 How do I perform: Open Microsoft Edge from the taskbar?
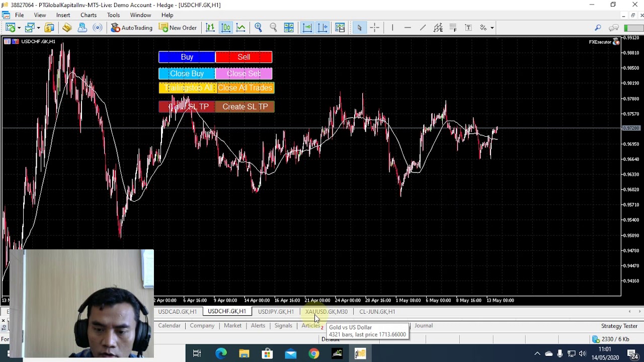(221, 354)
